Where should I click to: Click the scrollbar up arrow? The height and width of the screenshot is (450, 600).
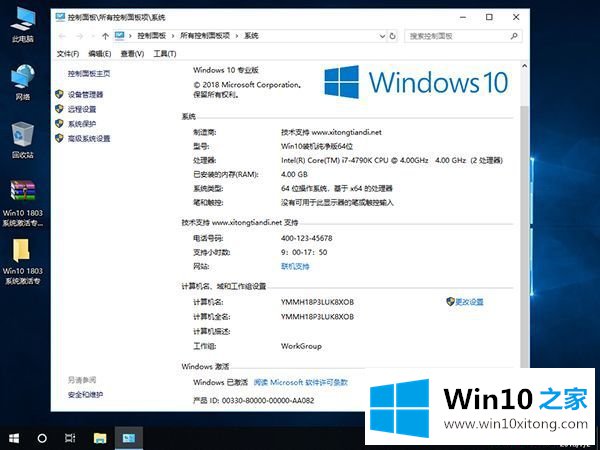[525, 66]
